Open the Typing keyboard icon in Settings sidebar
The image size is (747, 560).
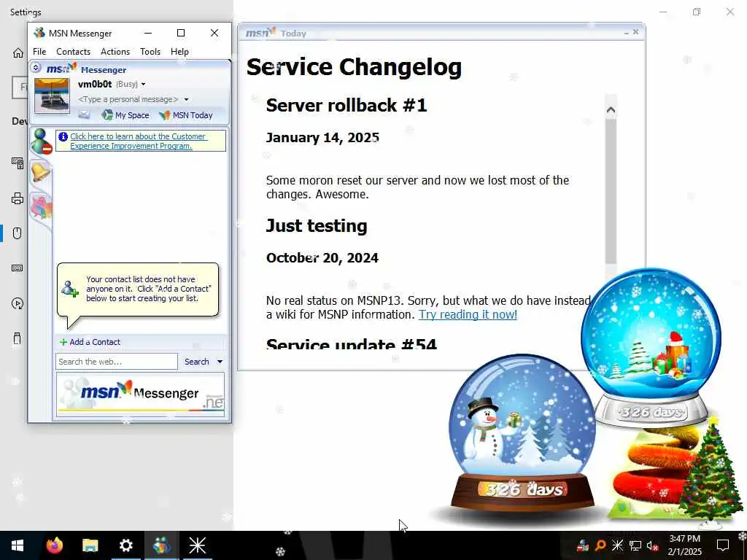pyautogui.click(x=18, y=268)
